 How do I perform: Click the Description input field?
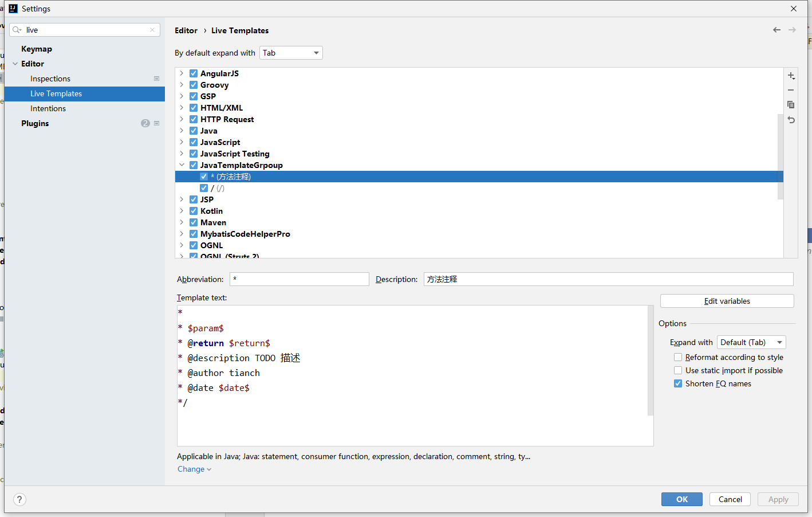pyautogui.click(x=608, y=279)
